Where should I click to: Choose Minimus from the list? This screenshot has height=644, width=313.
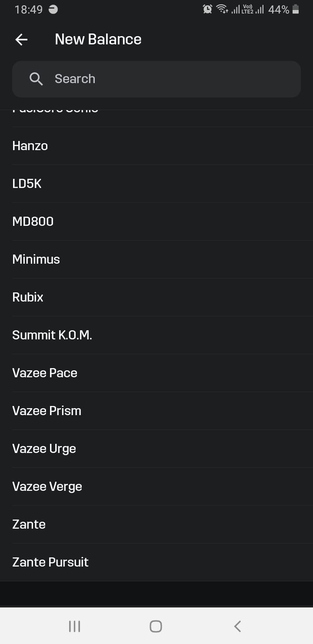click(156, 259)
